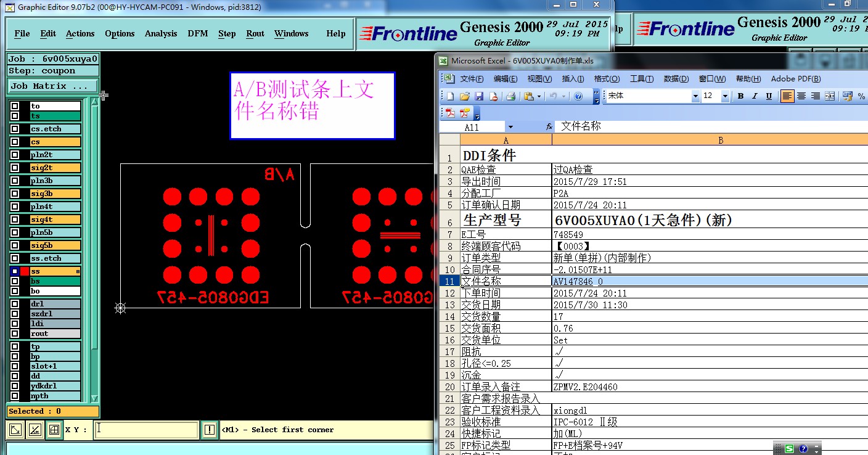
Task: Open the DFM menu in Graphic Editor
Action: (x=197, y=34)
